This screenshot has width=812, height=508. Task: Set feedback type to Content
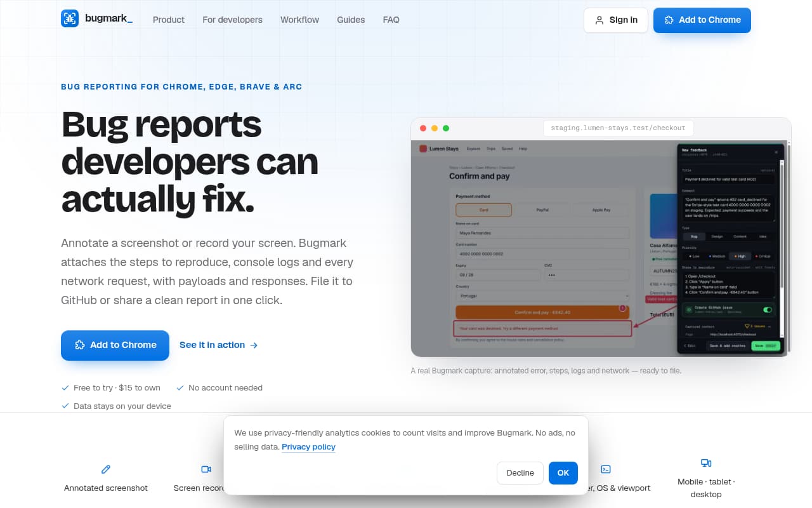coord(740,236)
